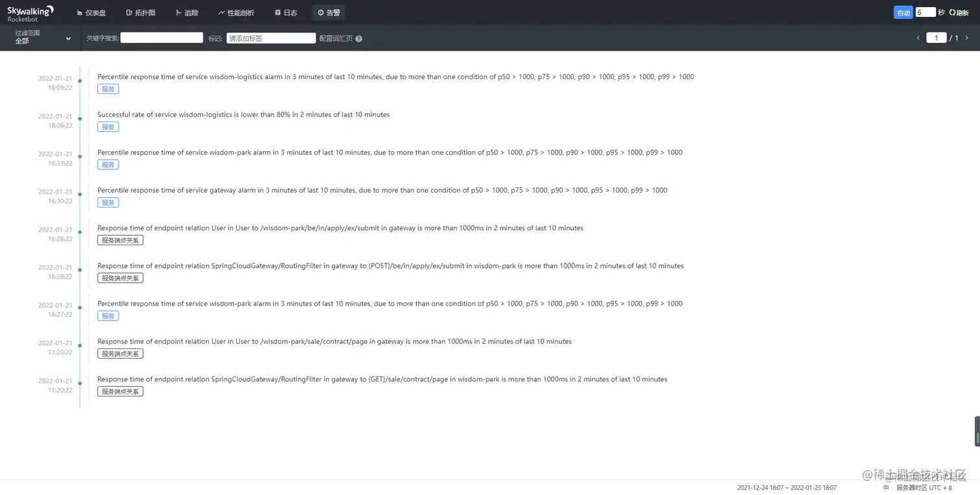
Task: Click 服务端点关系 tag under /be/in/apply/ex/submit User alarm
Action: click(x=121, y=240)
